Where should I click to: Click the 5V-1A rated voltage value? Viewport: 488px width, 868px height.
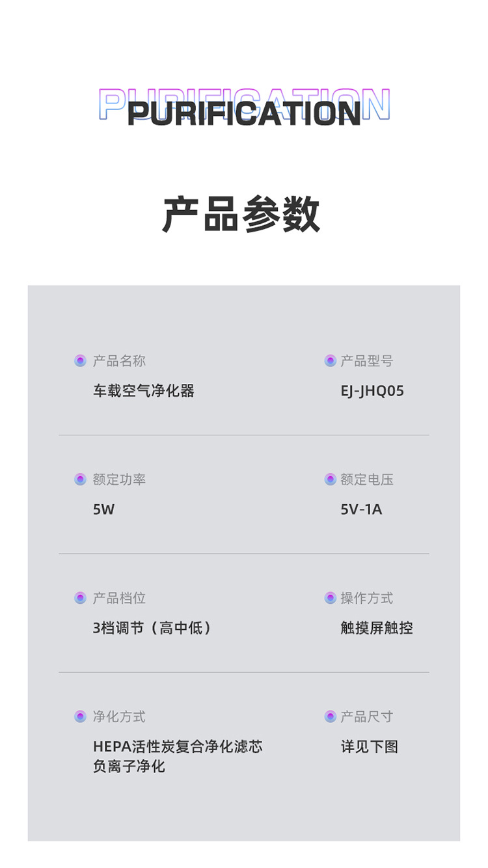tap(361, 509)
